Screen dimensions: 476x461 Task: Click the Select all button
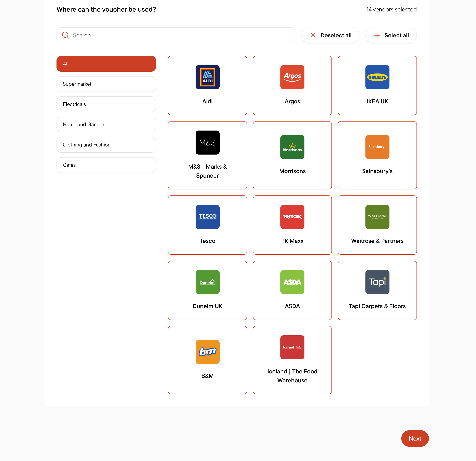[x=391, y=35]
